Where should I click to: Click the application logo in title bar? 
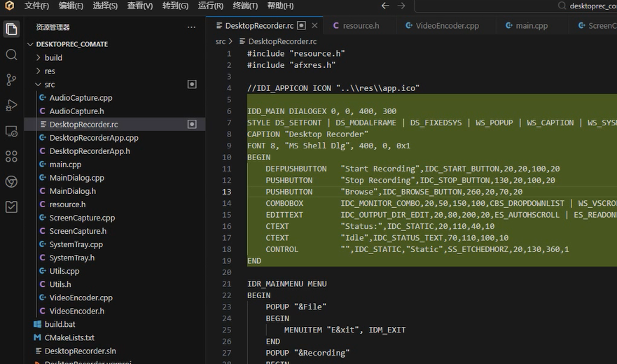9,6
